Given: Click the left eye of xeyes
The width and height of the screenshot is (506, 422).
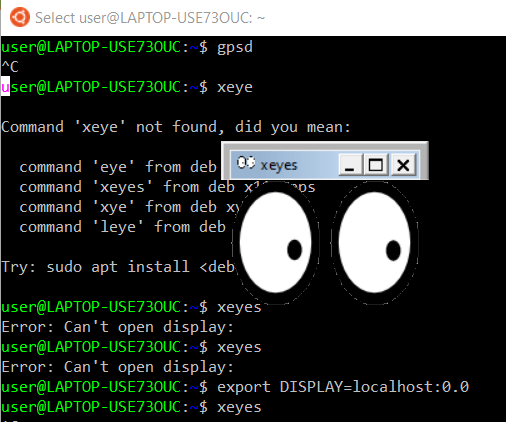Looking at the screenshot, I should pyautogui.click(x=275, y=243).
